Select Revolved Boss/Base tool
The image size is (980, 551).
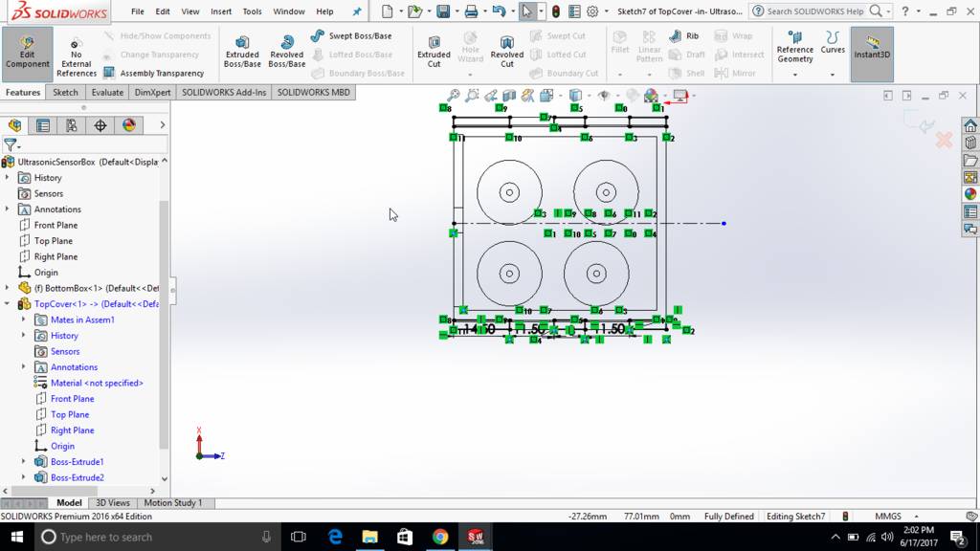point(287,53)
